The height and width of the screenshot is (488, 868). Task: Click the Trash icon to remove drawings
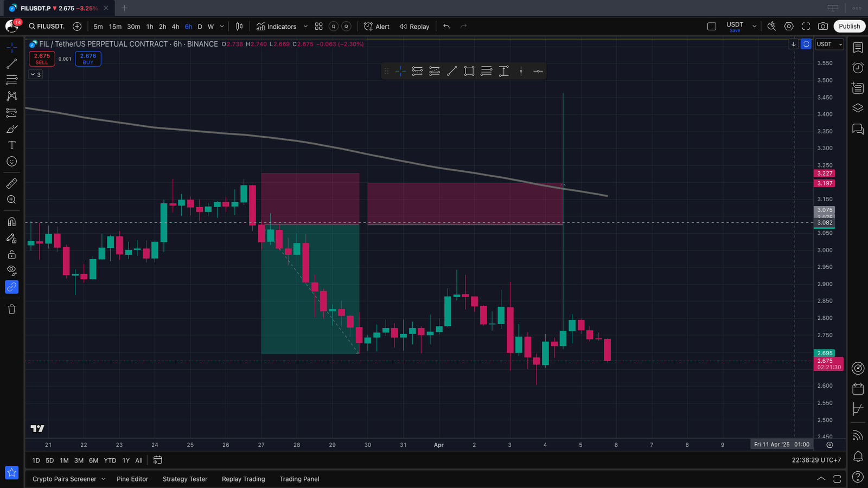click(11, 309)
